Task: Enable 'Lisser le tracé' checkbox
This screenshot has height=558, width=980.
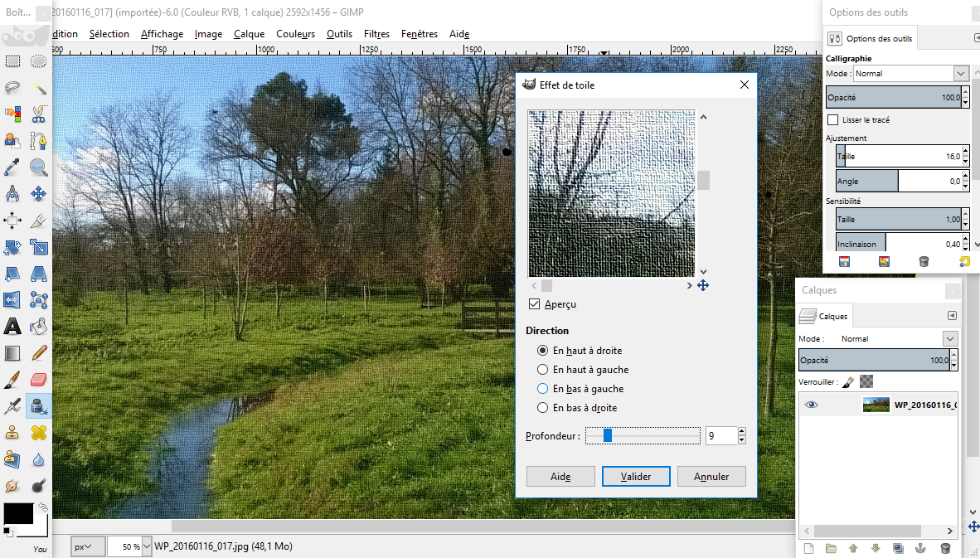Action: click(x=833, y=120)
